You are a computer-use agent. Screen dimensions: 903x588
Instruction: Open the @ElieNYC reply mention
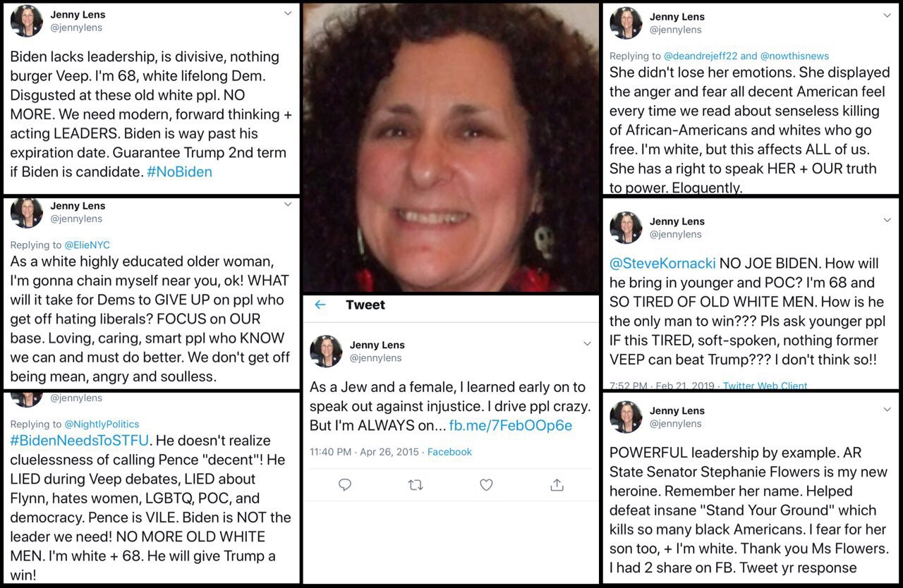87,245
